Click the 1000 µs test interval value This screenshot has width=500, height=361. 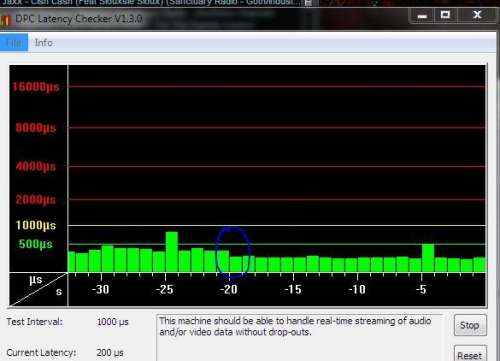coord(113,322)
